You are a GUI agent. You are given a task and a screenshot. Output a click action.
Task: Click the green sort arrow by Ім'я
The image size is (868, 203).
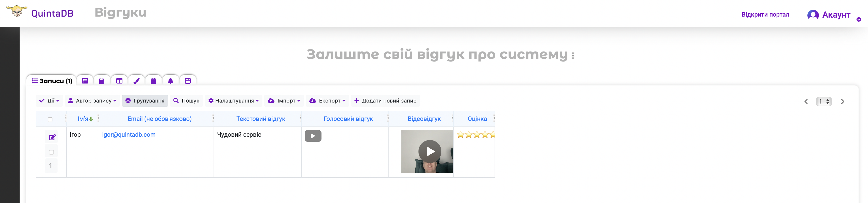pyautogui.click(x=91, y=119)
